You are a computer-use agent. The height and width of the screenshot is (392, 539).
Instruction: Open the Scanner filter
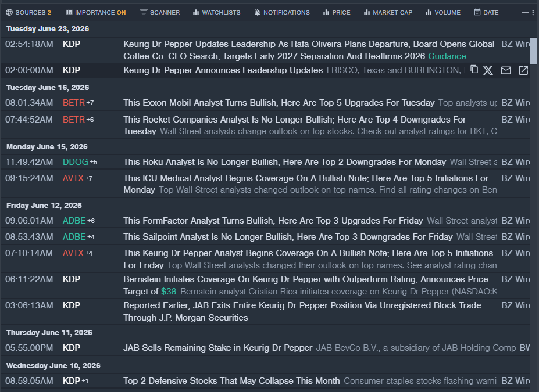tap(160, 12)
